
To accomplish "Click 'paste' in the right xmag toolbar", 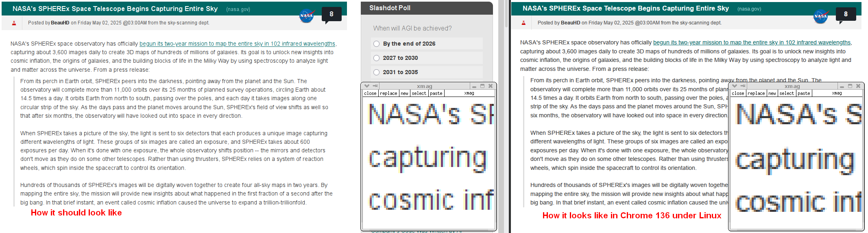I will (x=804, y=93).
